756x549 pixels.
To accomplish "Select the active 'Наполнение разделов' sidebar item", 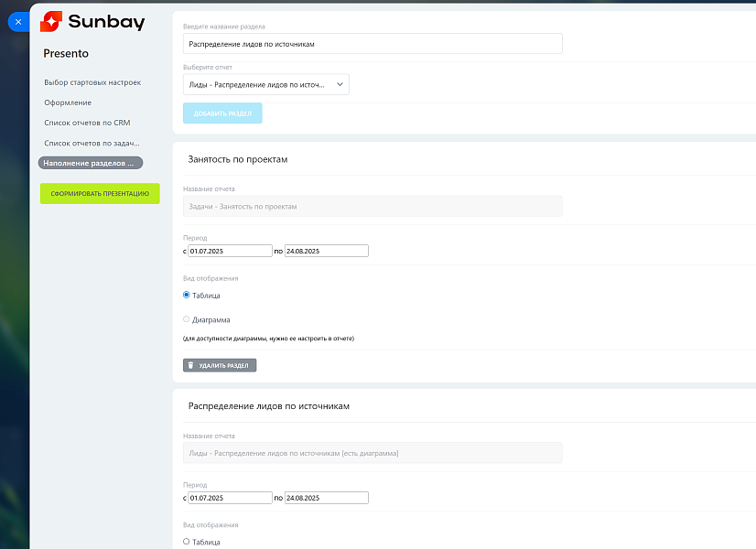I will (91, 163).
